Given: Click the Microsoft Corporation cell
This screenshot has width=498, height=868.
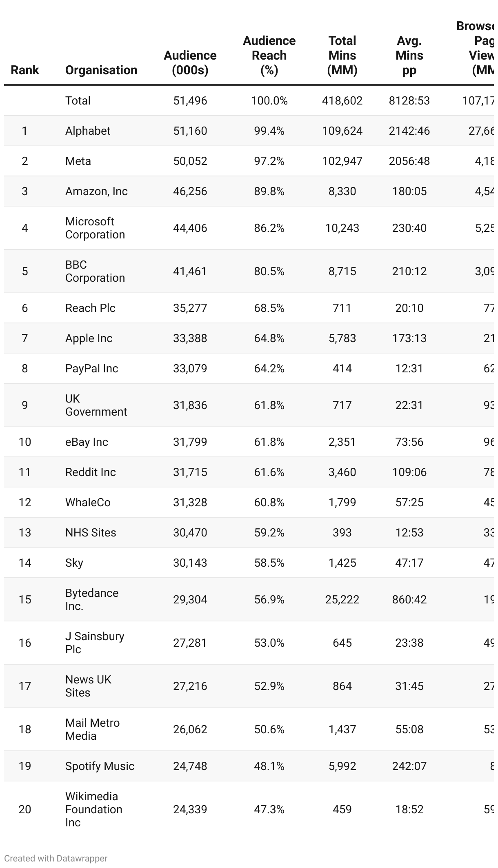Looking at the screenshot, I should pyautogui.click(x=95, y=228).
